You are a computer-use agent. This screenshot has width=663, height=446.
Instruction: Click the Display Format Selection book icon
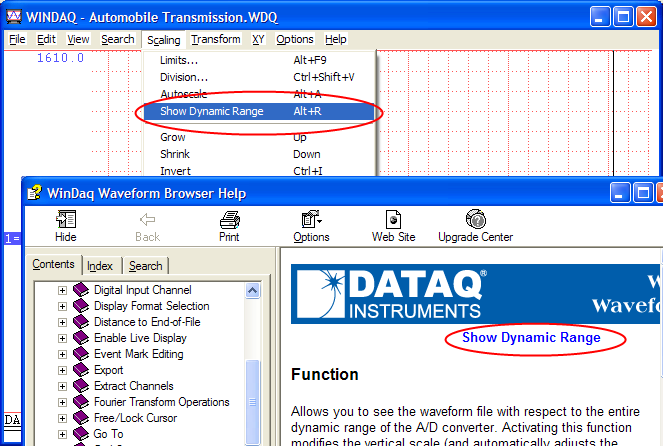tap(81, 306)
